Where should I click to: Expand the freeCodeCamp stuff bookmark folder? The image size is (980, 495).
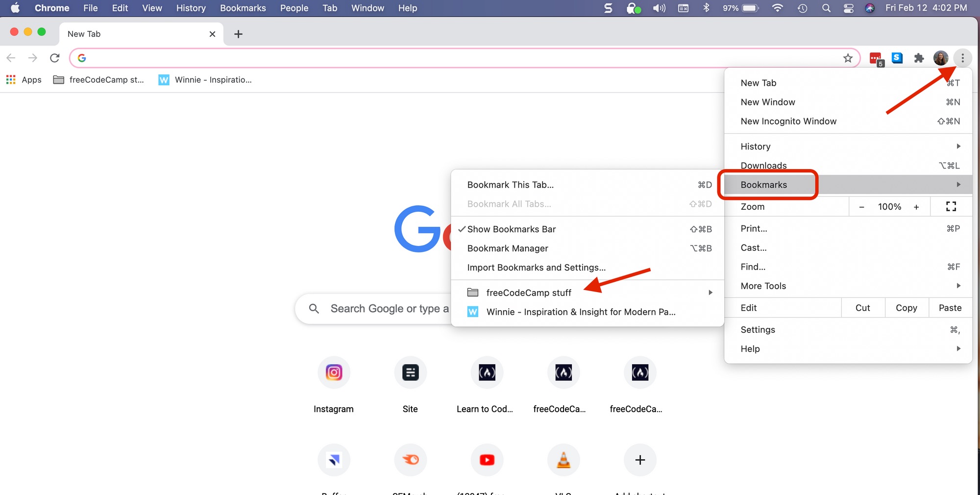pos(529,293)
